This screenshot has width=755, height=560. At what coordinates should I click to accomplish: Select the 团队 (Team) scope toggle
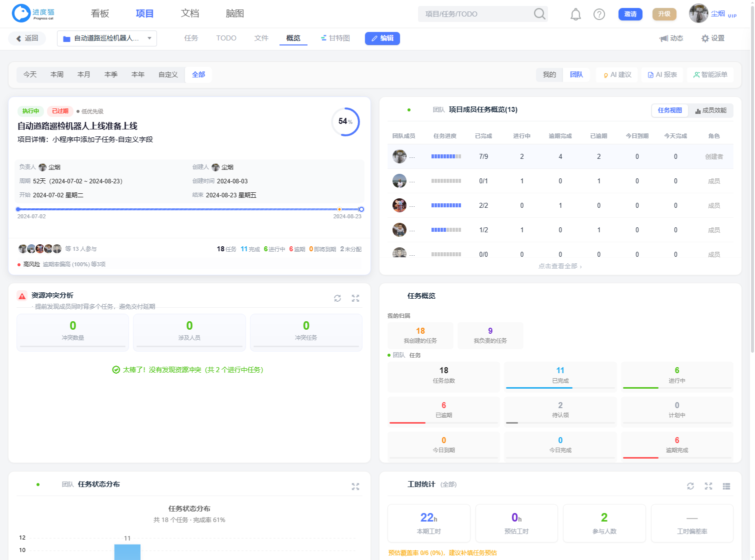coord(576,74)
